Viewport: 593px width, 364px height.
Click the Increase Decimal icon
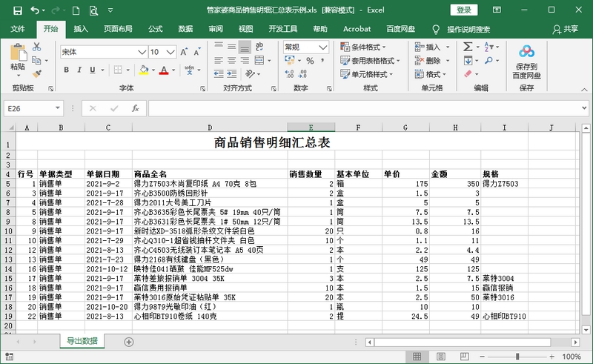coord(289,74)
